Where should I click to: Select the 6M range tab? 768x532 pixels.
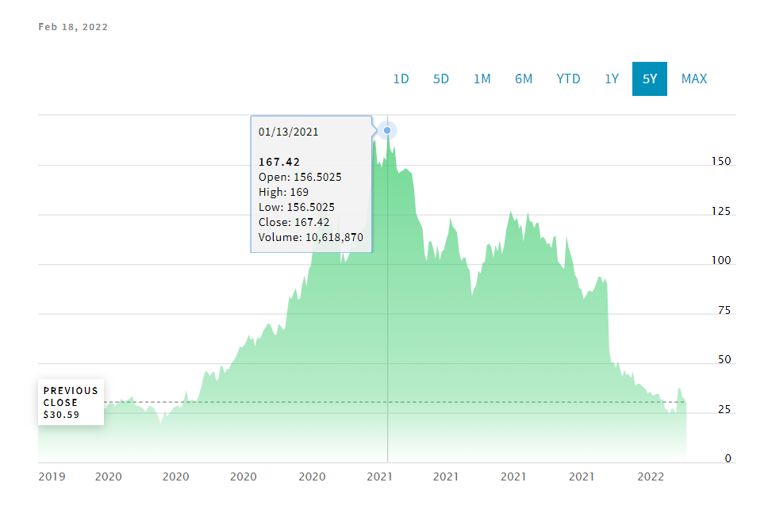[x=524, y=78]
